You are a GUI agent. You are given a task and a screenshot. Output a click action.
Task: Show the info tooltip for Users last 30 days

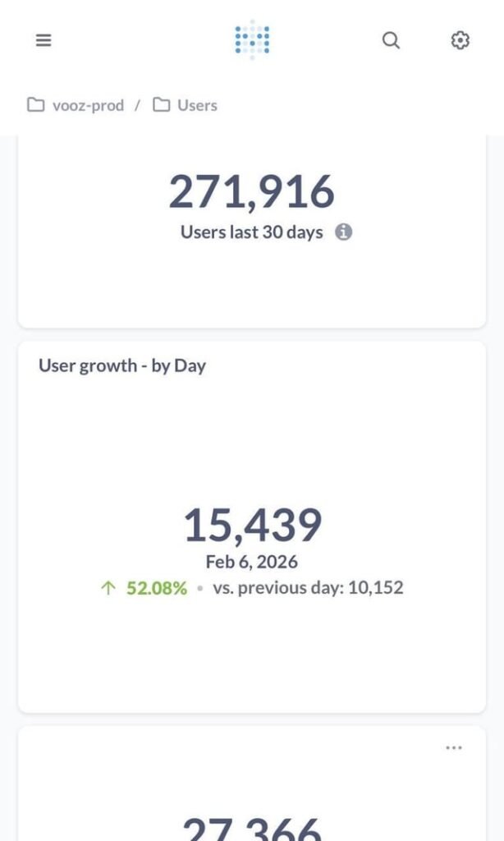coord(344,232)
